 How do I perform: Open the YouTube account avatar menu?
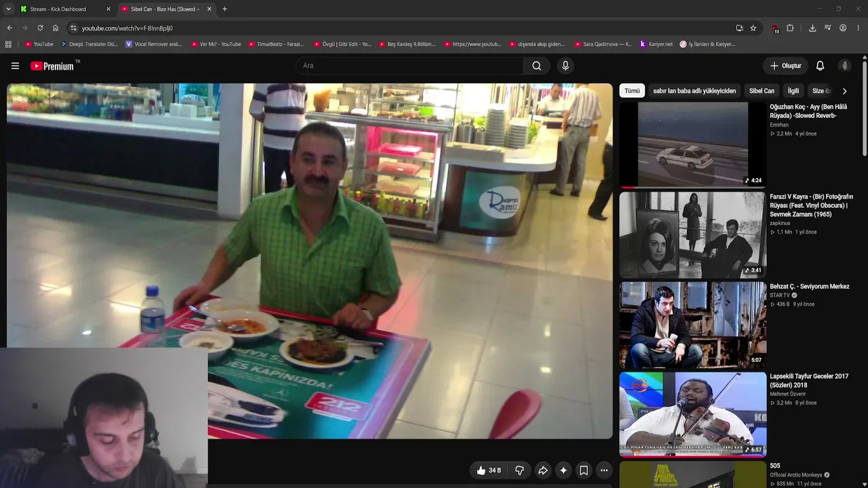pos(844,66)
